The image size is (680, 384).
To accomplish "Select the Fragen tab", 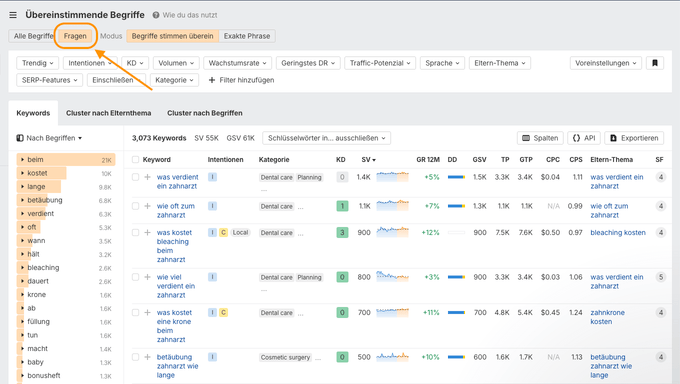I will (x=75, y=36).
